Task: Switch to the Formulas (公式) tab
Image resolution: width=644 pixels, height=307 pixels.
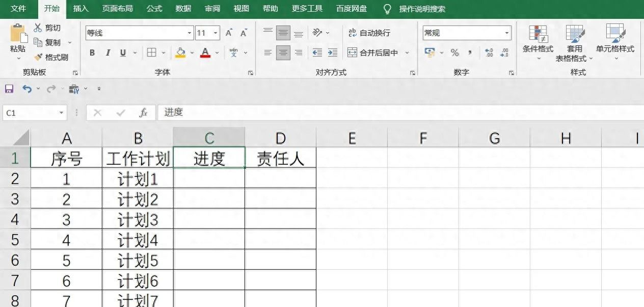Action: [154, 9]
